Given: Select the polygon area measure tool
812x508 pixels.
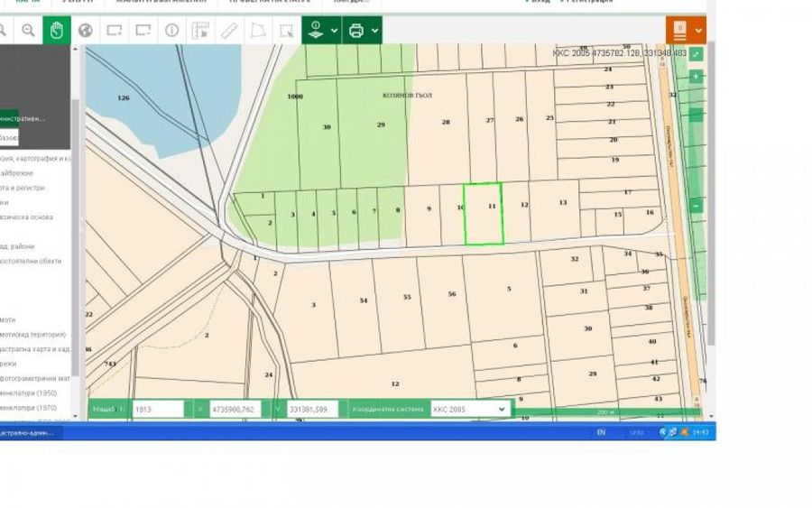Looking at the screenshot, I should 258,31.
